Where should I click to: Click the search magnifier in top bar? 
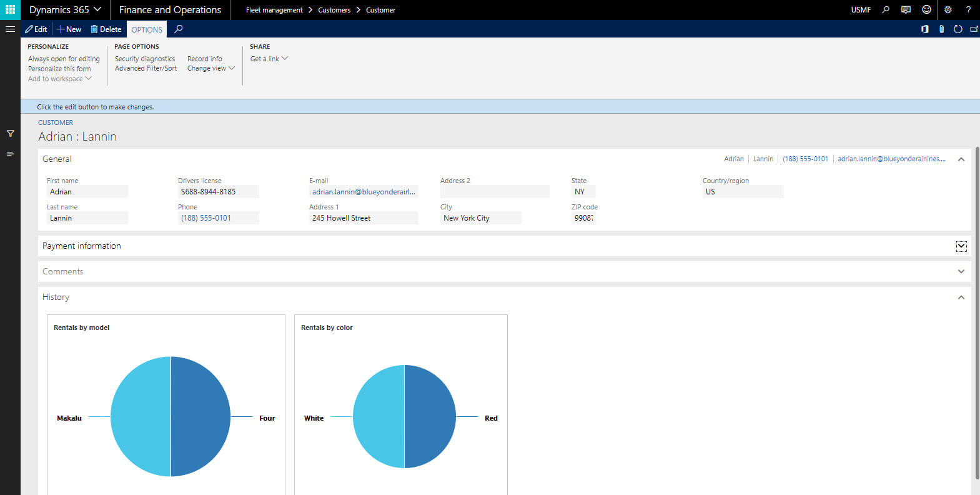[x=886, y=9]
